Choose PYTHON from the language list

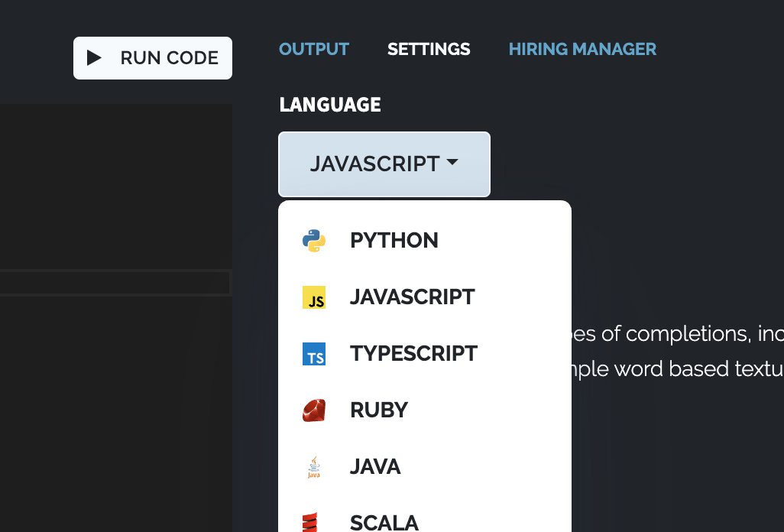pyautogui.click(x=394, y=241)
